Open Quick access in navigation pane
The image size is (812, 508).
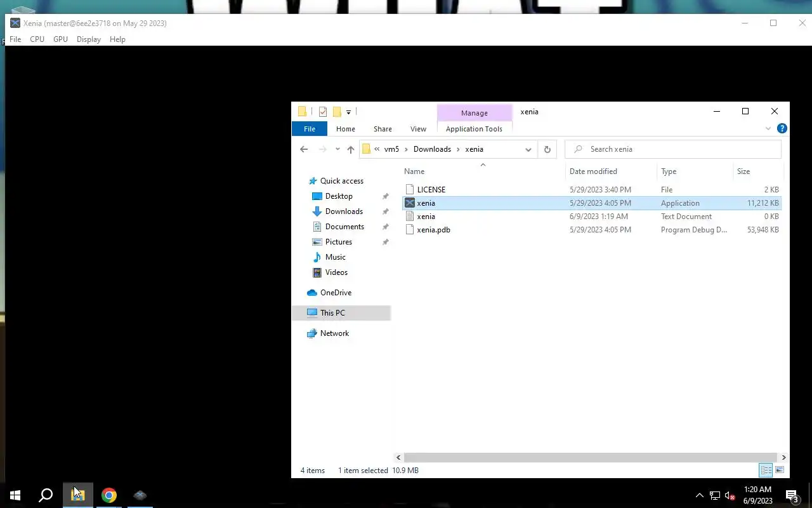click(x=342, y=181)
